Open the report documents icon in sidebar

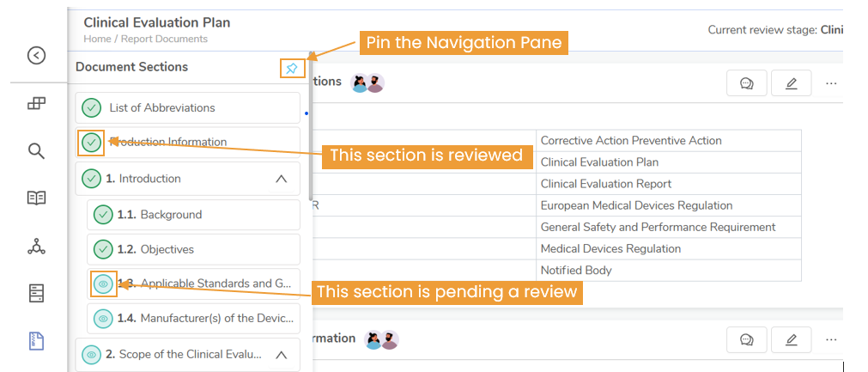click(x=37, y=341)
